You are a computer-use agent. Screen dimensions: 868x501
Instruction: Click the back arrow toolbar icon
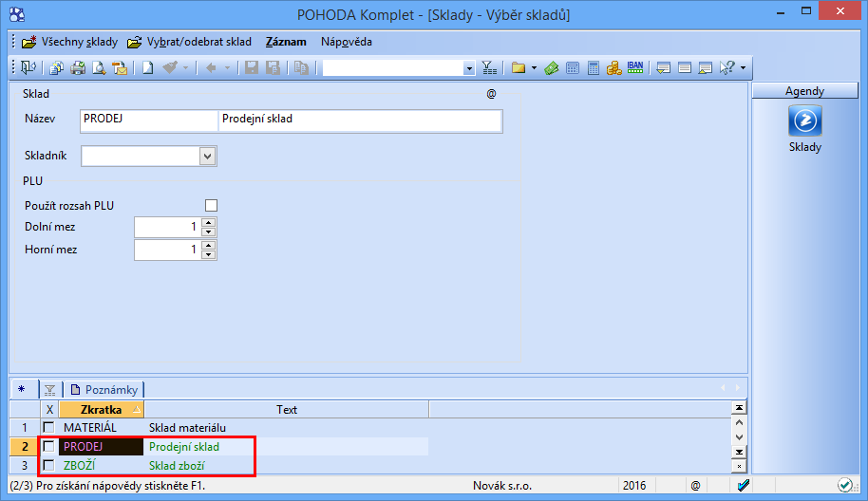coord(211,68)
